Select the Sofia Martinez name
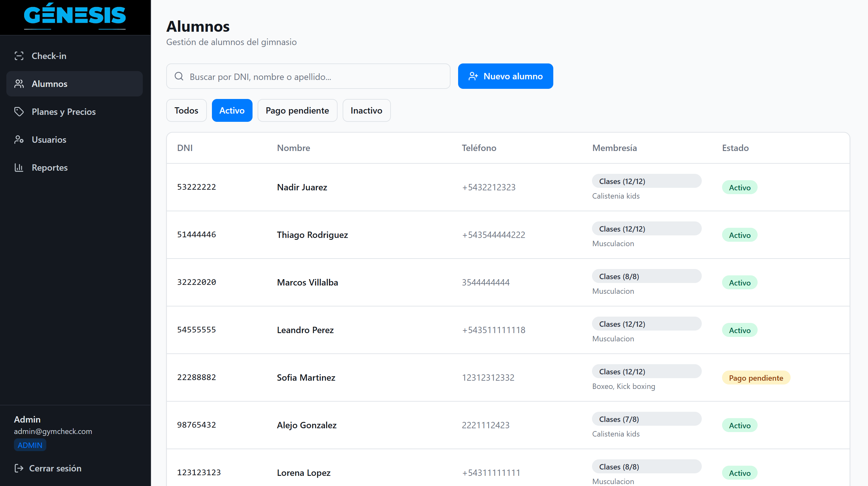 point(306,378)
